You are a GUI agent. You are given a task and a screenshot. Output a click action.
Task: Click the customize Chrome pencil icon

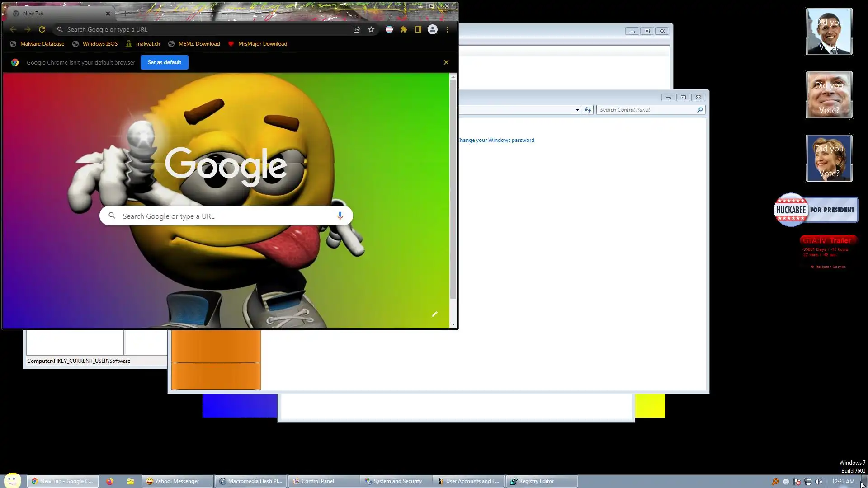point(434,314)
